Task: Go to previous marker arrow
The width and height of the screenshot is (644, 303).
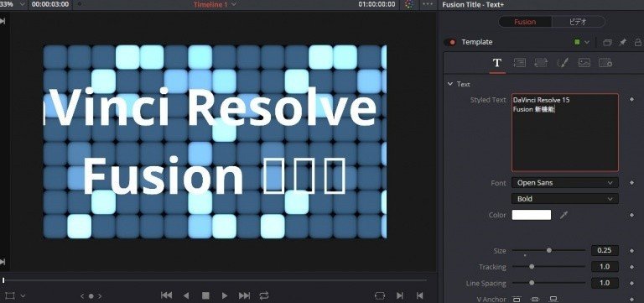Action: [82, 295]
